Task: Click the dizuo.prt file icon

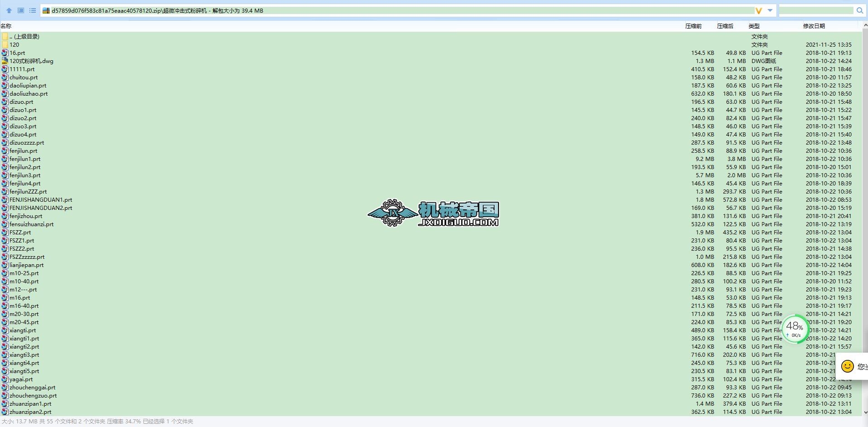Action: point(5,102)
